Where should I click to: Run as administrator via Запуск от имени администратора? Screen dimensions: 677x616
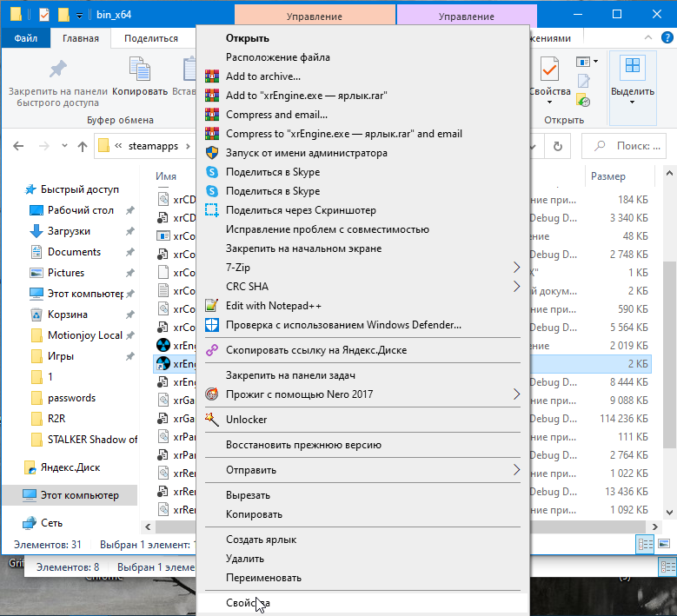pos(306,153)
